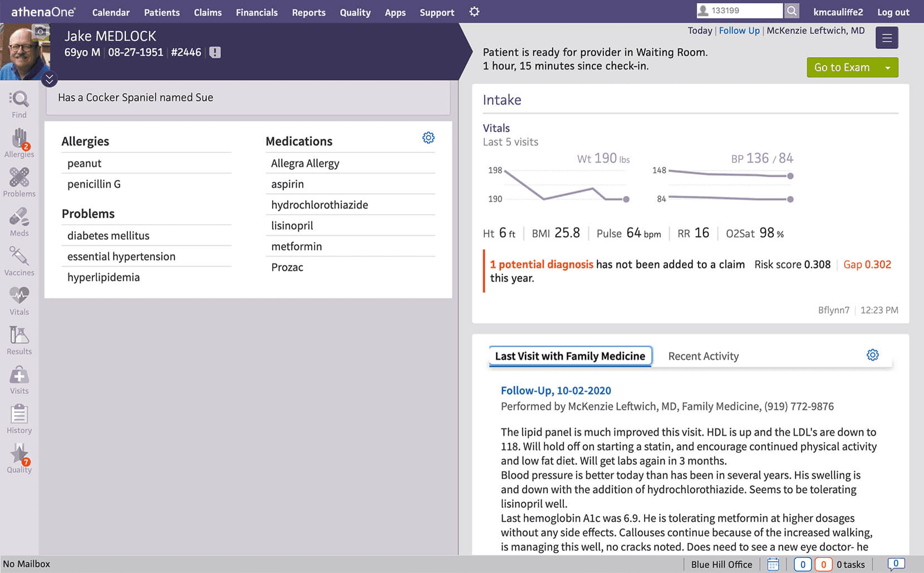
Task: Open the Reports menu
Action: (308, 12)
